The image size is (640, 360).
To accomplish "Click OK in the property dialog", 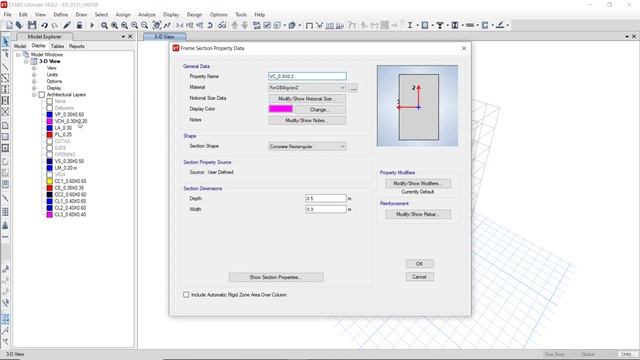I will (x=420, y=264).
